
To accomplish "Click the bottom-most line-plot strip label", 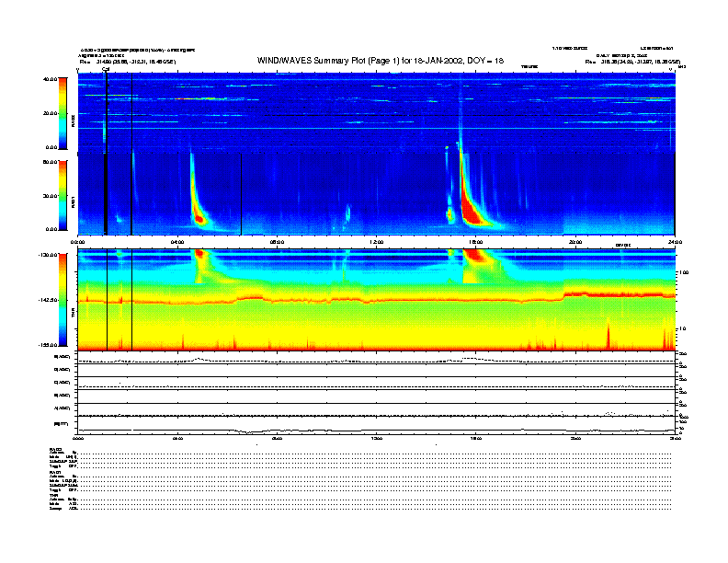I will (62, 424).
